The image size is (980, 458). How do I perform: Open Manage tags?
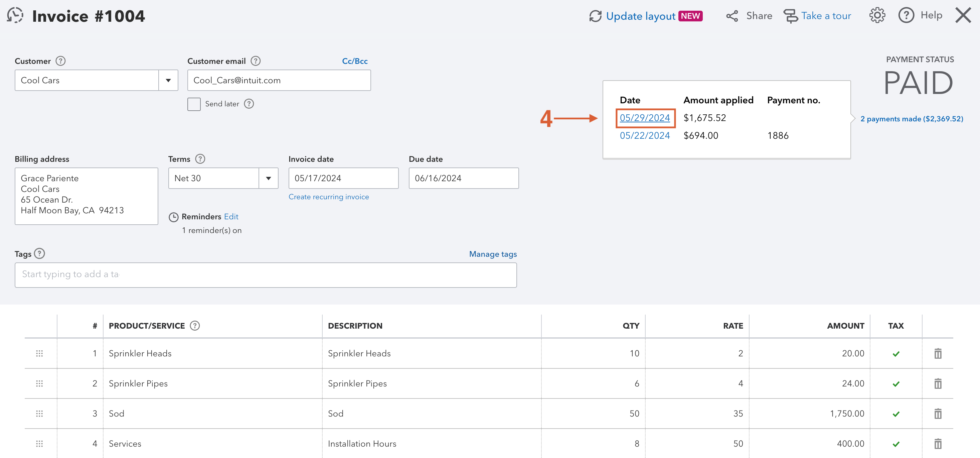click(492, 253)
